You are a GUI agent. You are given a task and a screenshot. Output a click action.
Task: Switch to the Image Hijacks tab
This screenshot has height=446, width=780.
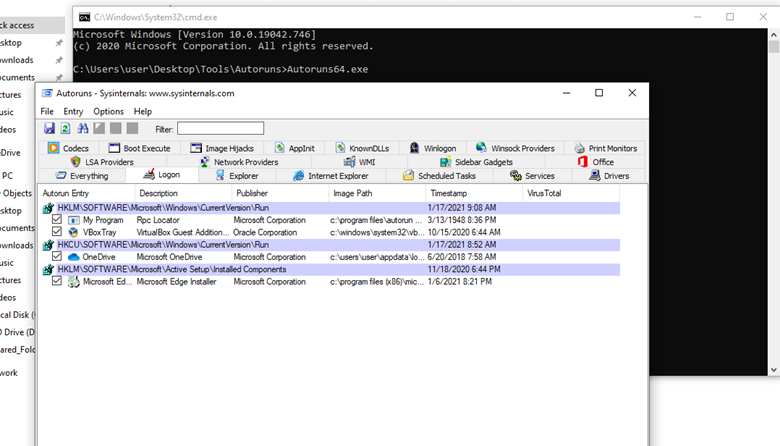click(x=222, y=148)
